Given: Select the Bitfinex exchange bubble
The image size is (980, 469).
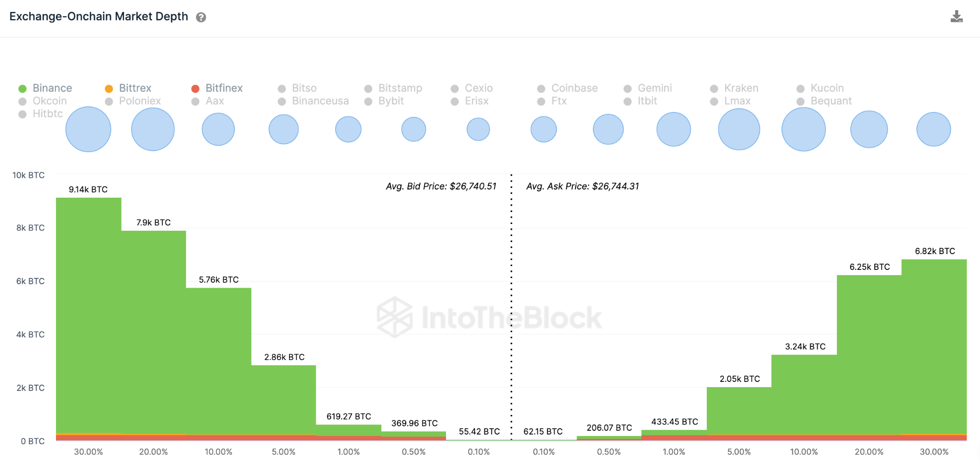Looking at the screenshot, I should click(218, 129).
